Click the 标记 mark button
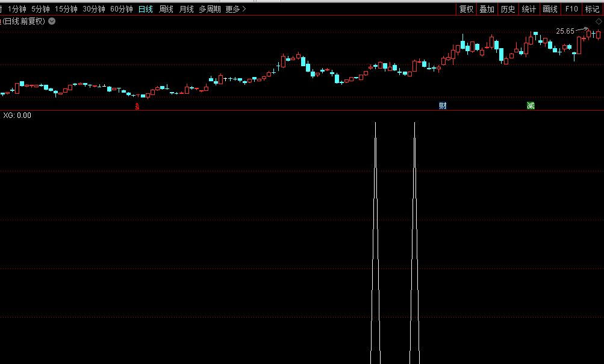 pyautogui.click(x=592, y=9)
